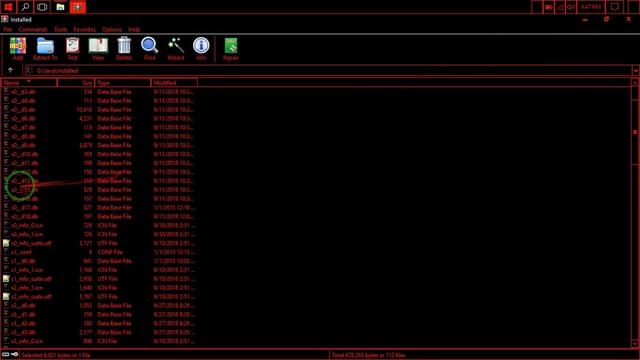Viewport: 640px width, 360px height.
Task: Open the Help menu
Action: tap(134, 29)
